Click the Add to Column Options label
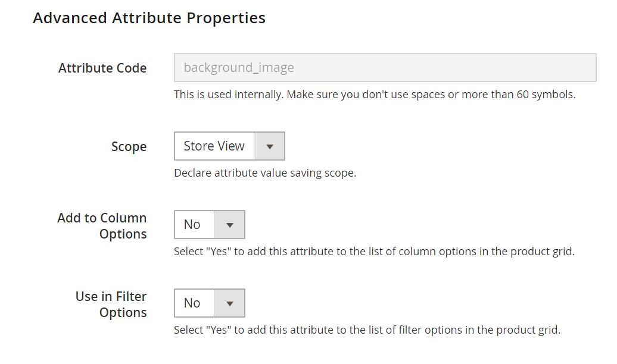617x364 pixels. pos(102,226)
